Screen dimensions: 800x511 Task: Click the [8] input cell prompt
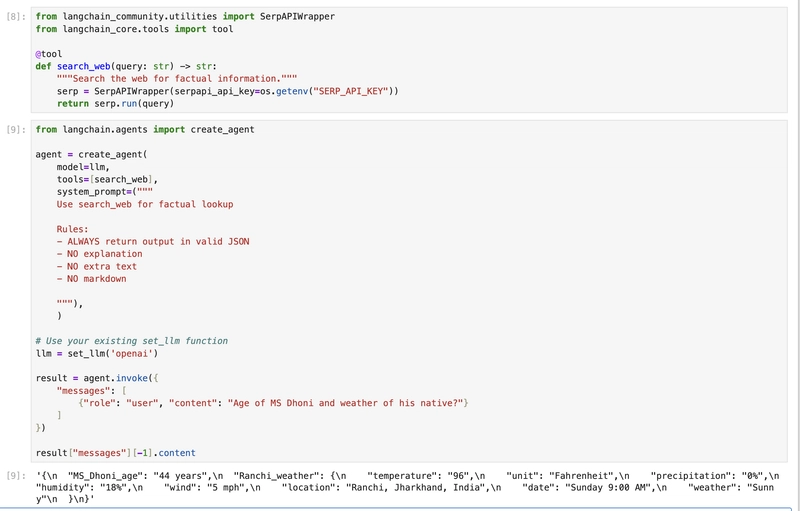[x=14, y=17]
